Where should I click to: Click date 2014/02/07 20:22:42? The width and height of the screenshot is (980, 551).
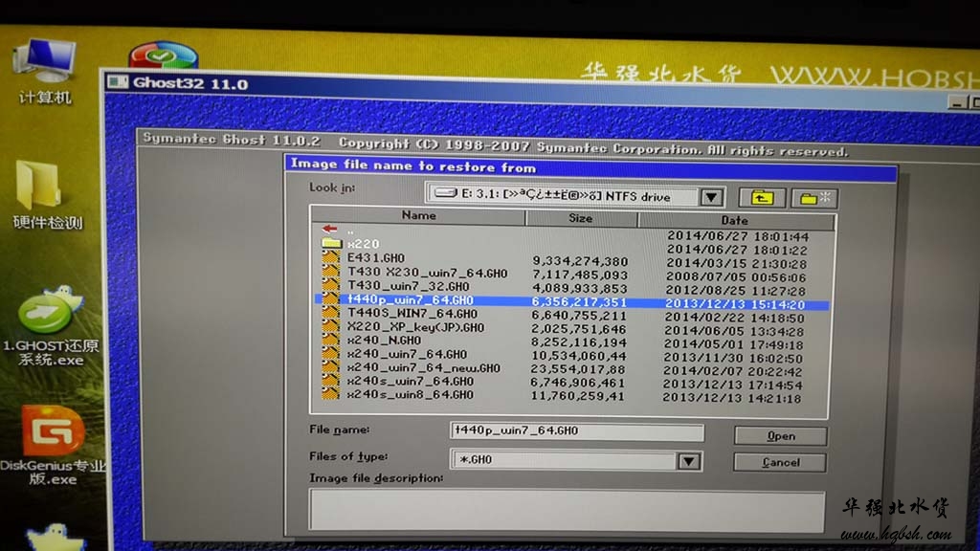coord(732,372)
